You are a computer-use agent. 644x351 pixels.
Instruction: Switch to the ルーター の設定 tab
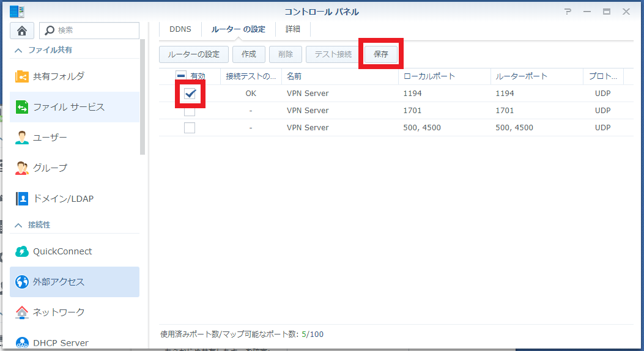239,29
